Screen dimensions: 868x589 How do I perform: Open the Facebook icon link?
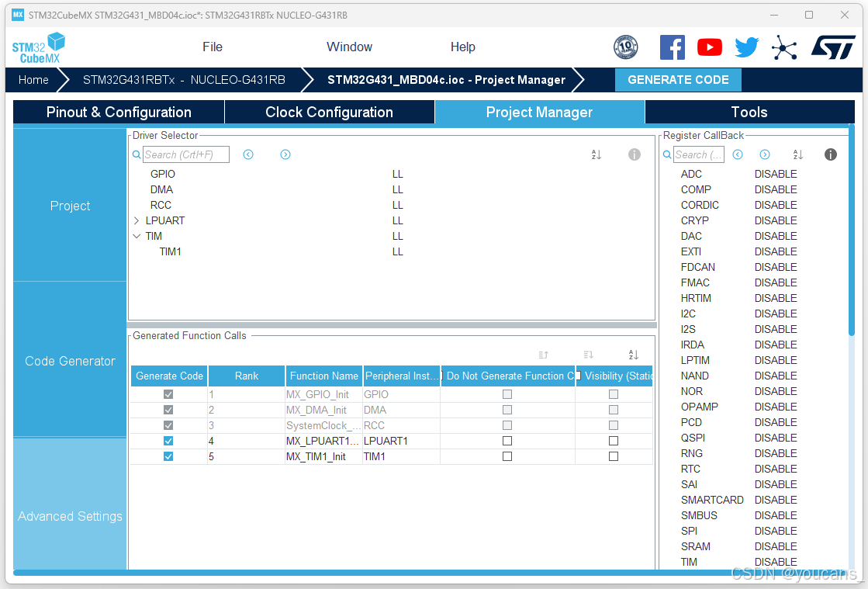(672, 47)
